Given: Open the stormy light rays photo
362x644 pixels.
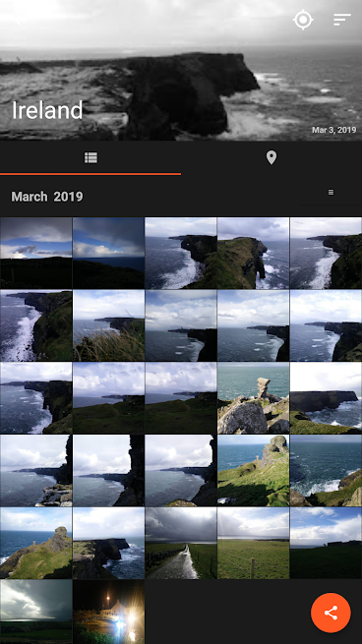Looking at the screenshot, I should [35, 612].
